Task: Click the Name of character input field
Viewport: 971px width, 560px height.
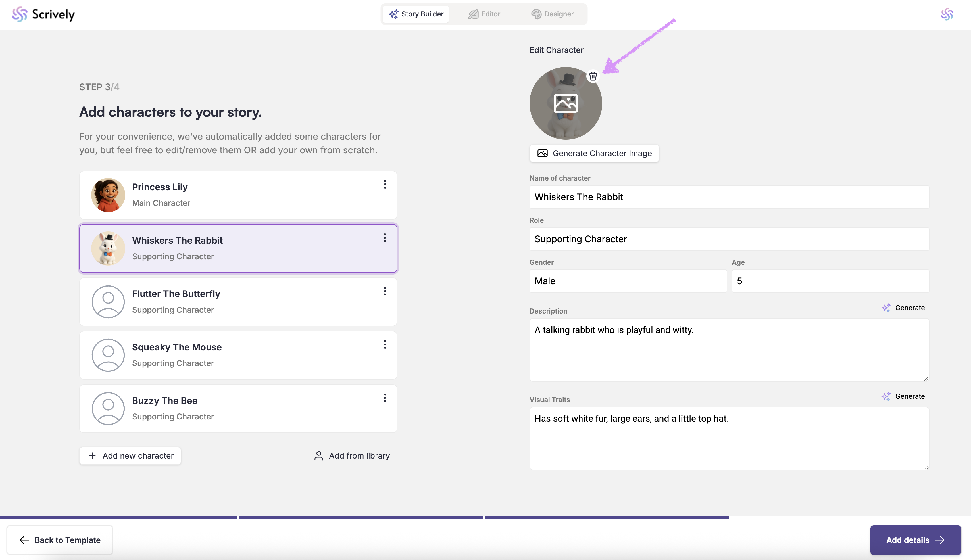Action: point(729,197)
